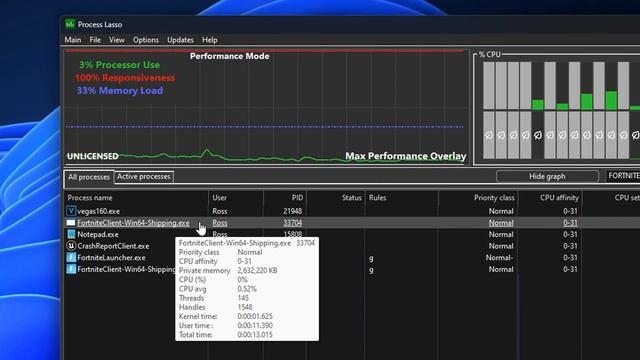Screen dimensions: 640x360
Task: Click the % CPU core graph heading
Action: [x=489, y=54]
